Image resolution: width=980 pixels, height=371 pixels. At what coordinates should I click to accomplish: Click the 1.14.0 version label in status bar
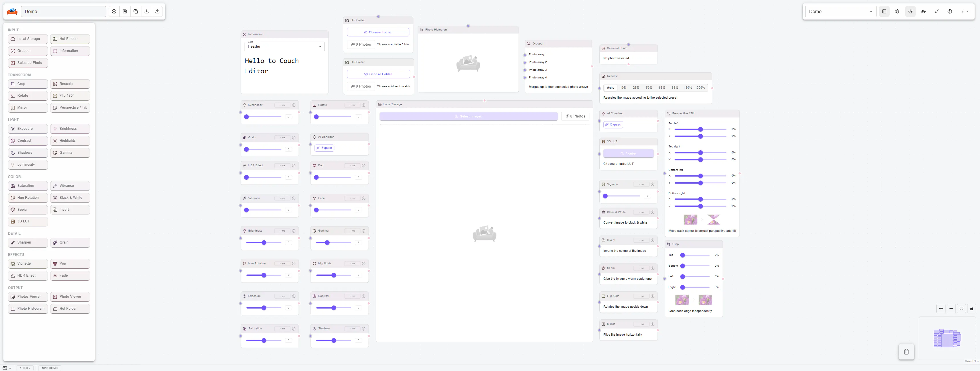[x=25, y=368]
